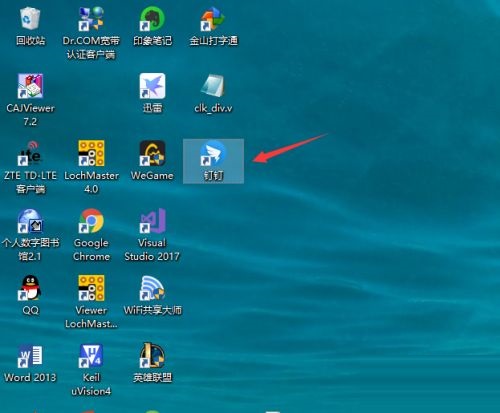Screen dimensions: 500x413
Task: Select the clk_div.v file icon
Action: click(x=213, y=86)
